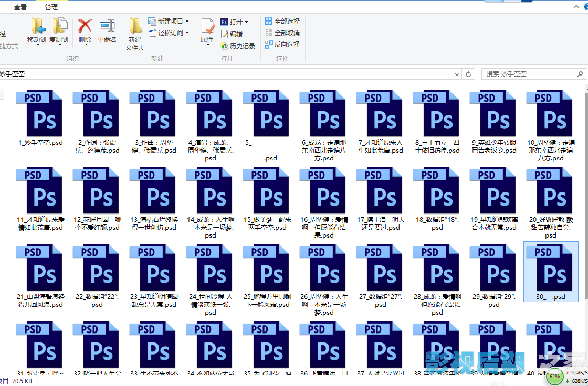The height and width of the screenshot is (386, 588).
Task: Select file 15_做美梦 醒来两手空空.psd
Action: pos(267,199)
